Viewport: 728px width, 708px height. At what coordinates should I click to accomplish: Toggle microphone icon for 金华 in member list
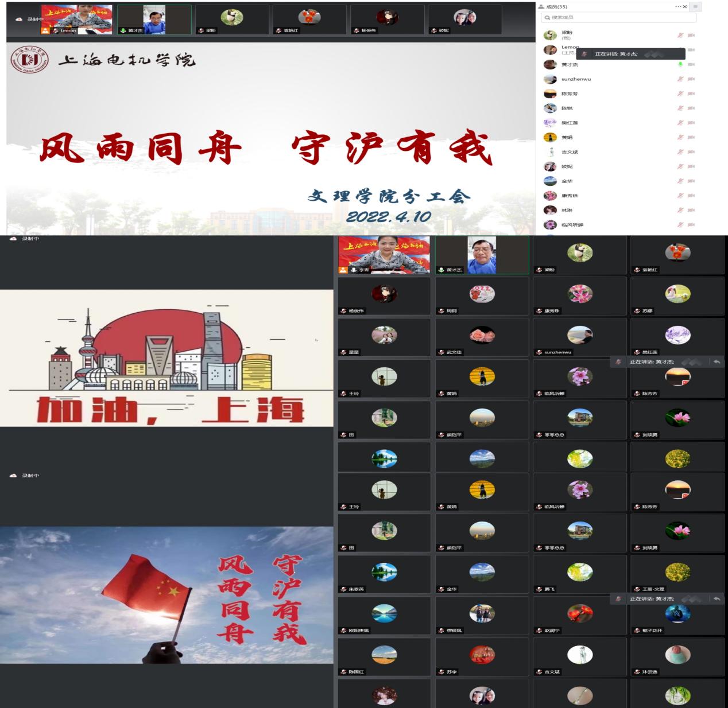click(x=680, y=181)
